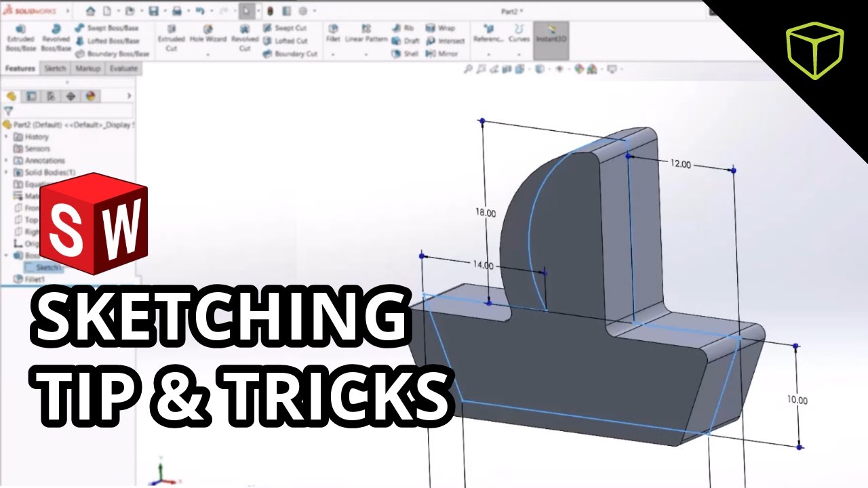Open the Fillet dropdown arrow
The image size is (868, 488).
tap(332, 54)
